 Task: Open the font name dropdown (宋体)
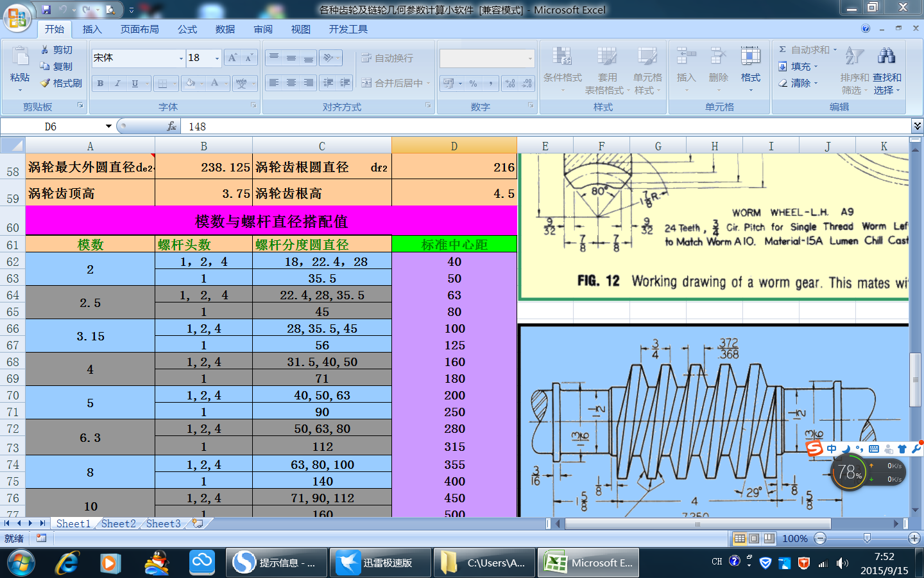click(x=181, y=58)
